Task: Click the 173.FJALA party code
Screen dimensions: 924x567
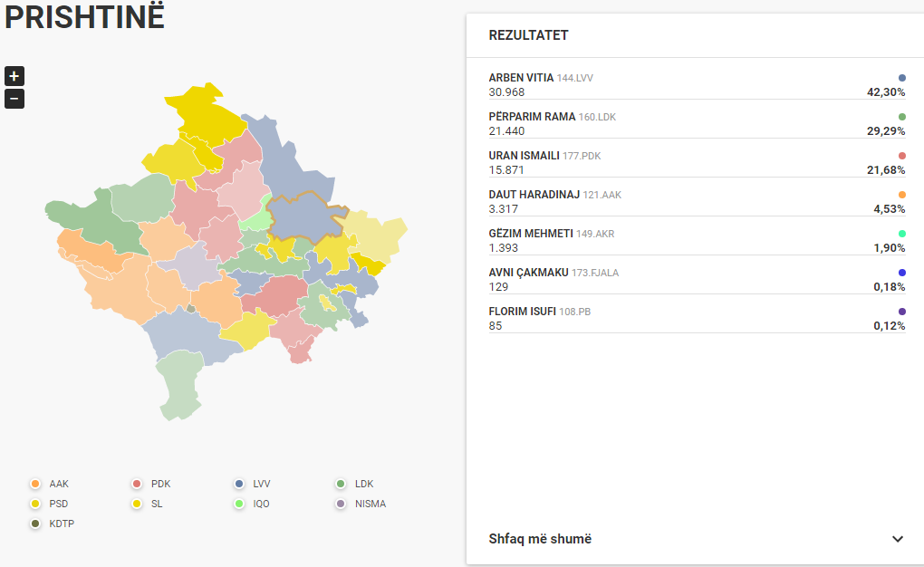Action: point(595,273)
